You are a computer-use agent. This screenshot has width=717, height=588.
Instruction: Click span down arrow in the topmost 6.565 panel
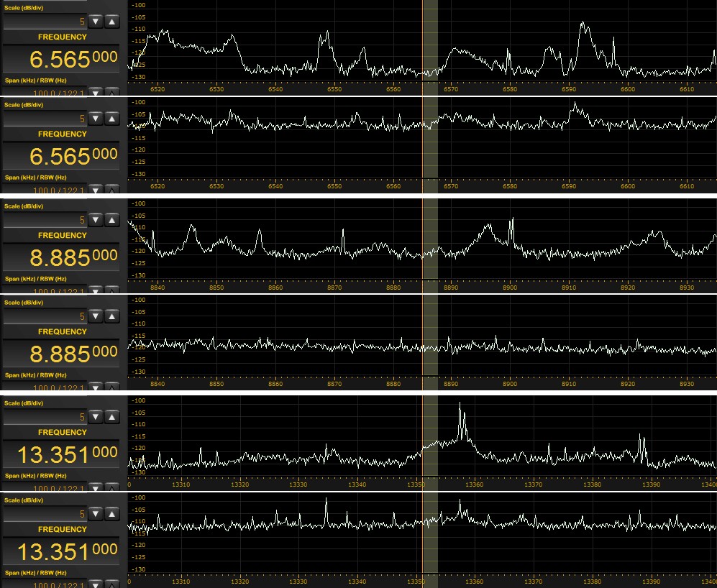96,92
